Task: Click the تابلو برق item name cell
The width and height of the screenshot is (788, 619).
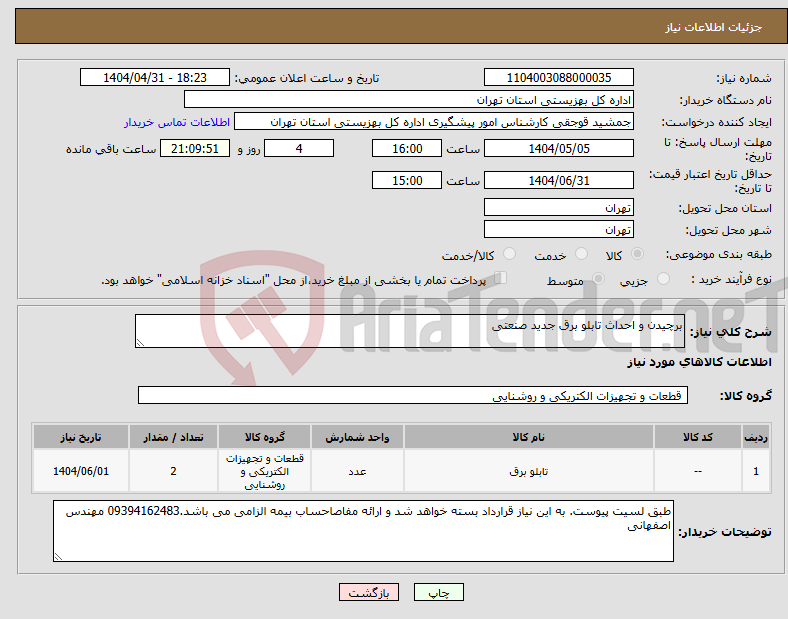Action: coord(529,471)
